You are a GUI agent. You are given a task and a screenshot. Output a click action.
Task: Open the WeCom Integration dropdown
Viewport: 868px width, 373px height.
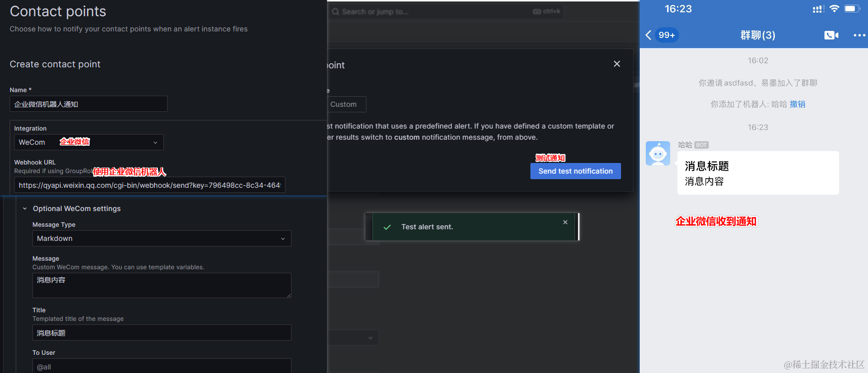[89, 142]
